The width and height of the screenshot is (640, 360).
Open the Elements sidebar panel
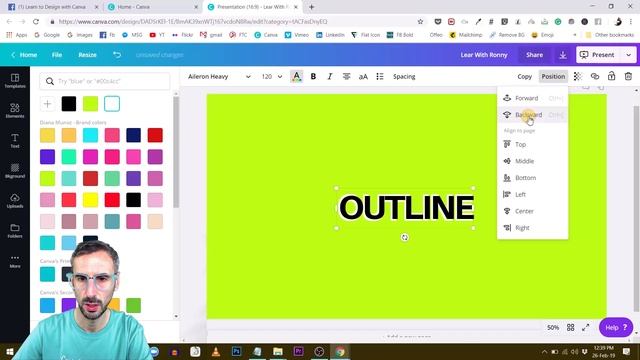[15, 111]
